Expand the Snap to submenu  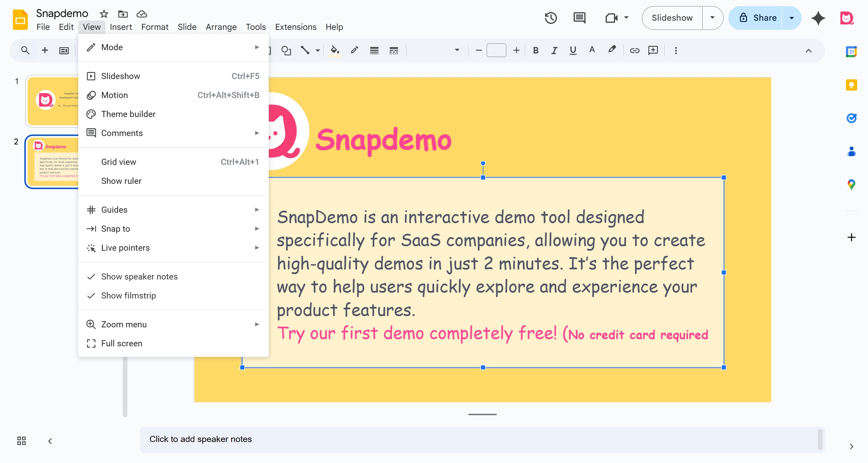173,229
